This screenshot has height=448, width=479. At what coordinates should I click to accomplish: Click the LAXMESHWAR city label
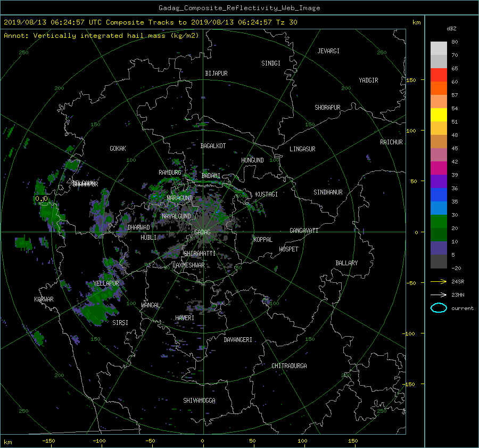coord(188,265)
